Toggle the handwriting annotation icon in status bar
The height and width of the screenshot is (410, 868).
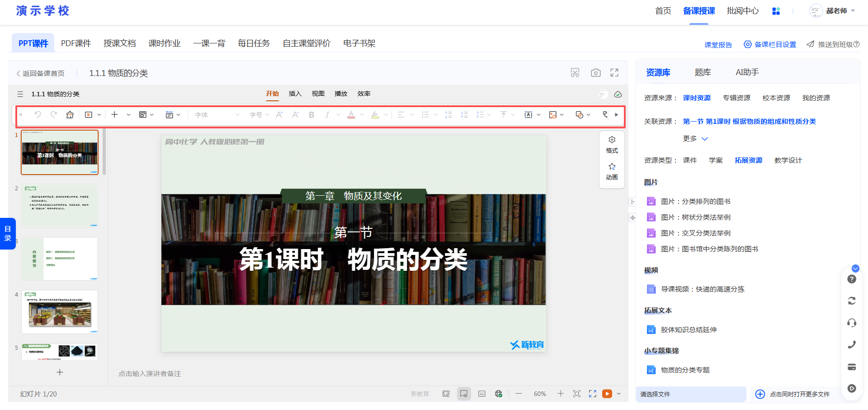(x=446, y=394)
